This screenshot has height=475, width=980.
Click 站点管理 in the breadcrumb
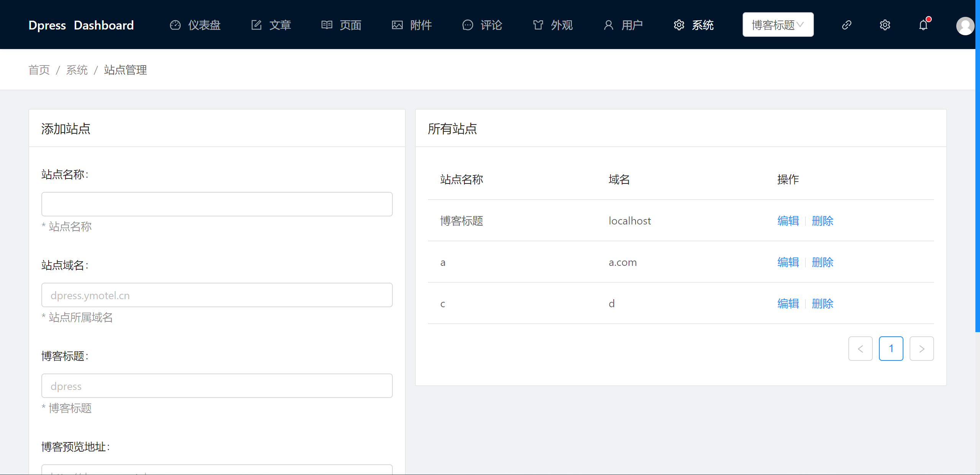[125, 70]
